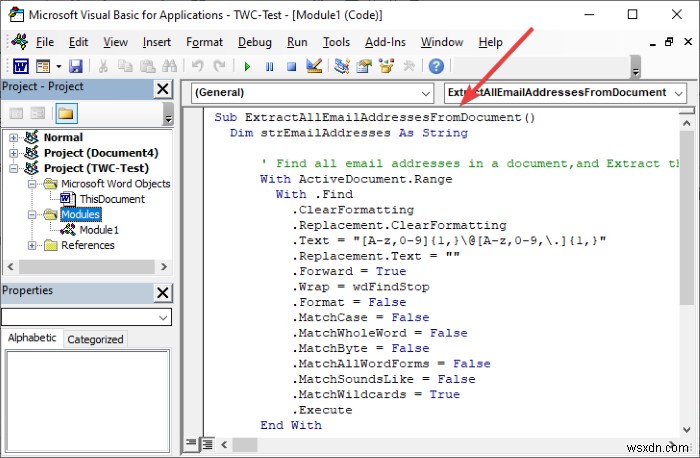Click the Cut scissors icon
700x458 pixels.
pyautogui.click(x=103, y=67)
